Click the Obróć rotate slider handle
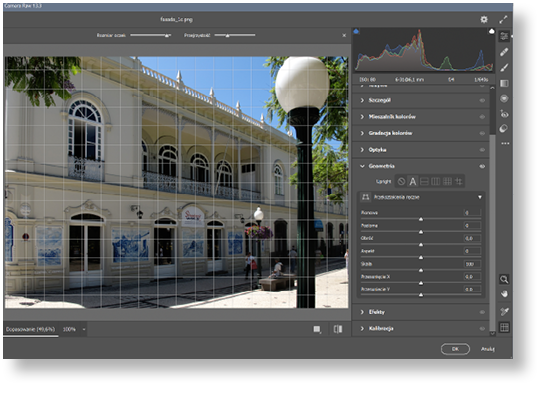This screenshot has height=394, width=540. (x=421, y=245)
